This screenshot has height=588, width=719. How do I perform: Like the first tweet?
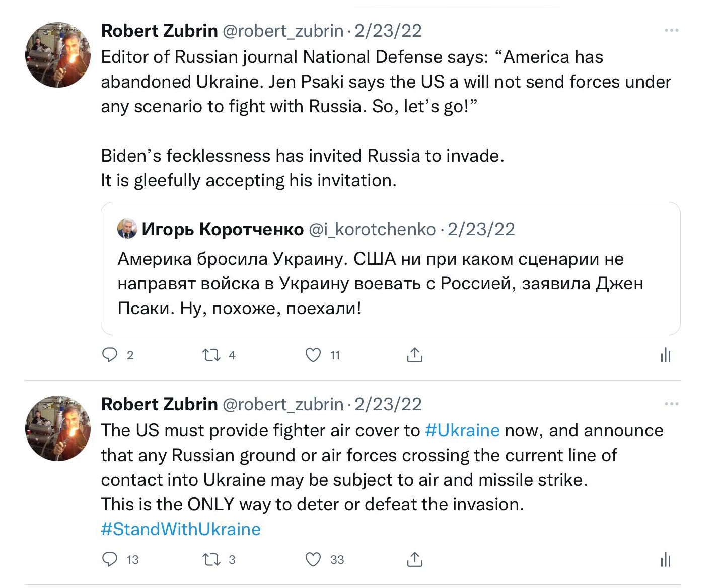click(313, 355)
